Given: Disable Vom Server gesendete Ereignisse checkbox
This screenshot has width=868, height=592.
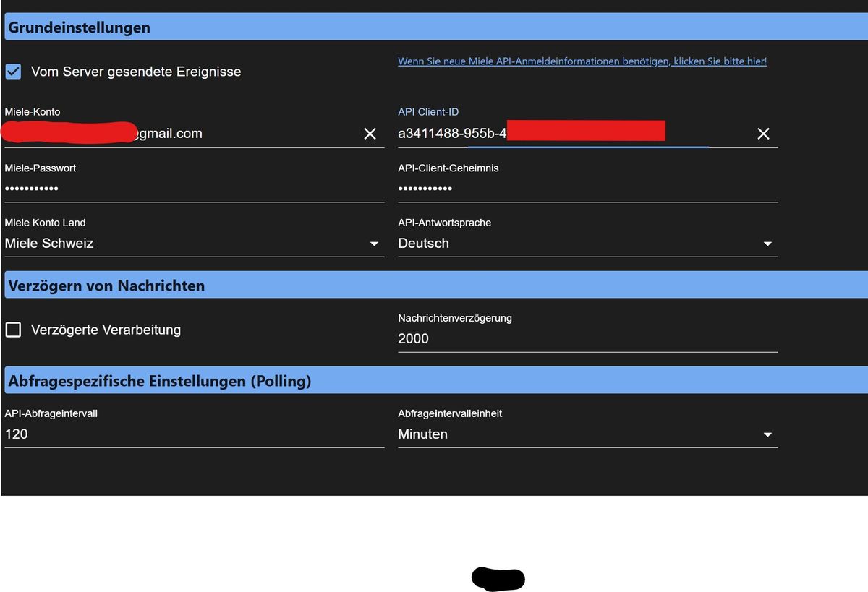Looking at the screenshot, I should click(13, 72).
